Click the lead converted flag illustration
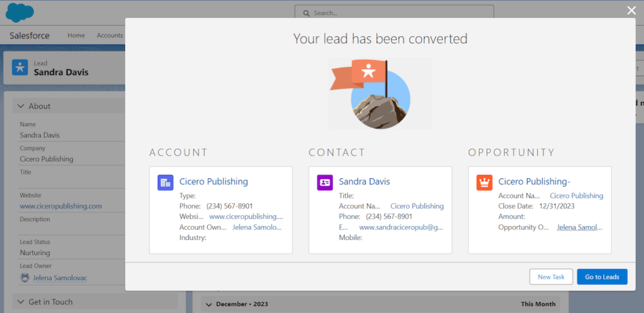The image size is (644, 313). pyautogui.click(x=380, y=94)
